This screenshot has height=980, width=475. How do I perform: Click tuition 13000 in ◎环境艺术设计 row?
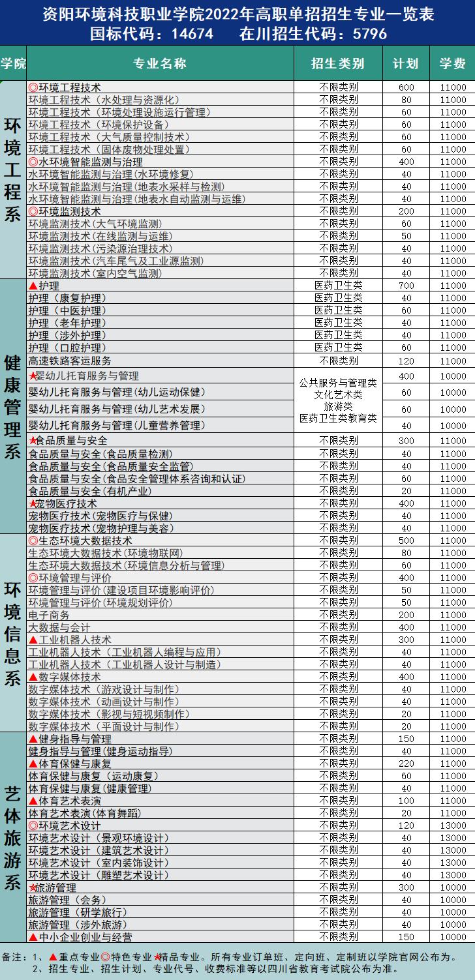[453, 826]
